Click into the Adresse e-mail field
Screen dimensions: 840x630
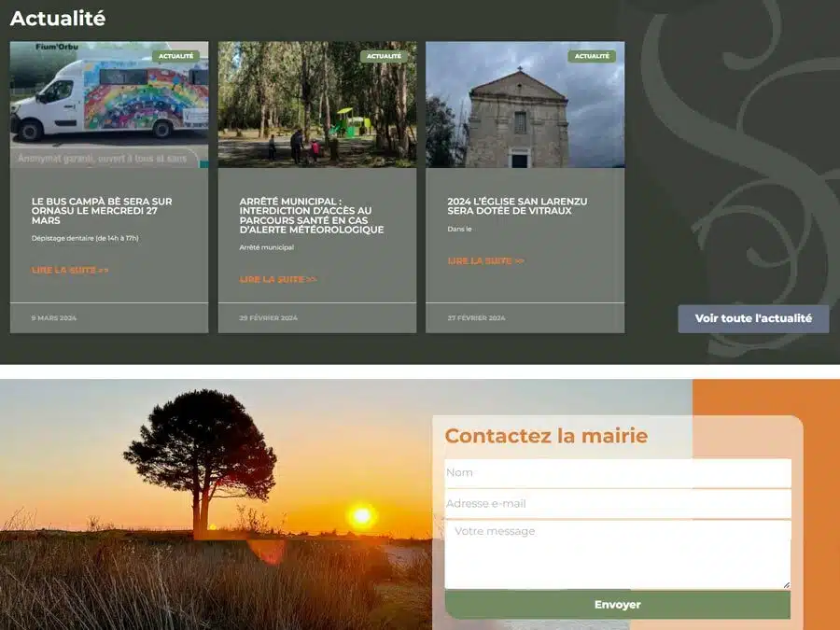tap(617, 503)
